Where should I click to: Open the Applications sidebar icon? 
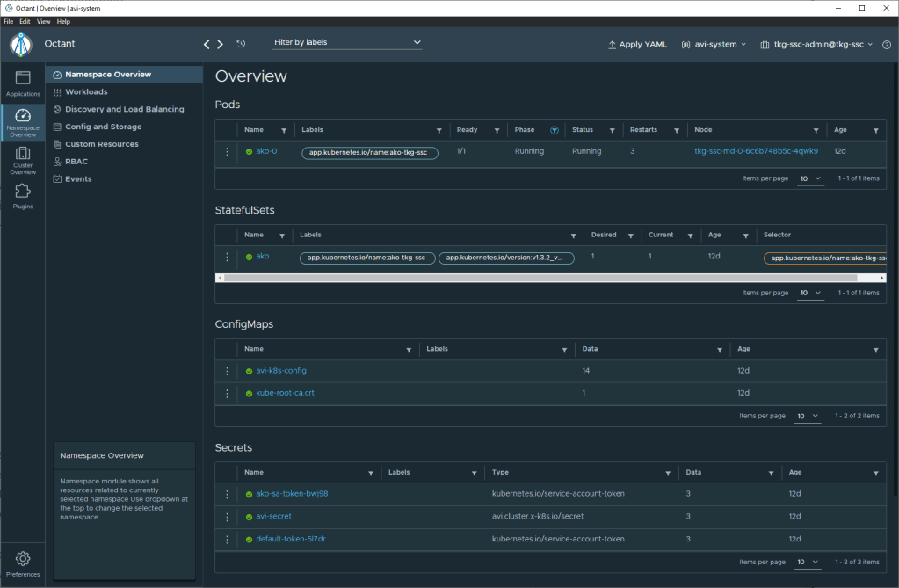click(x=23, y=83)
